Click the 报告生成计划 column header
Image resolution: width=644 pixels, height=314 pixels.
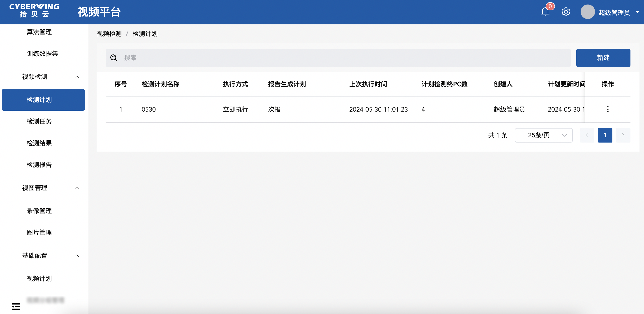pyautogui.click(x=287, y=84)
